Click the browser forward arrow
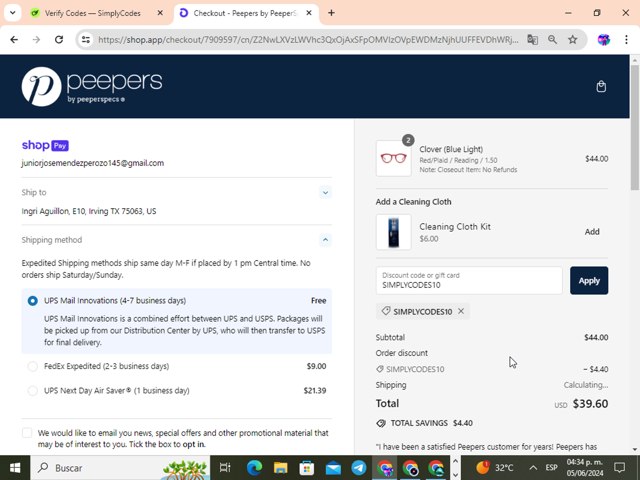 tap(36, 40)
